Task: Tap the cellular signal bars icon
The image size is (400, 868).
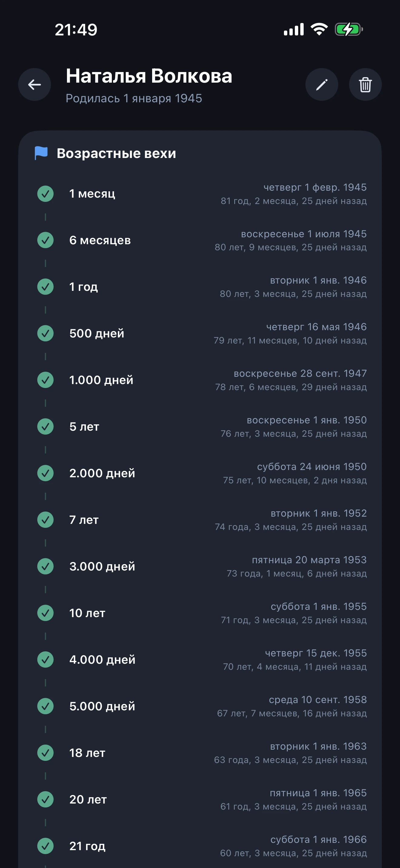Action: click(x=294, y=30)
